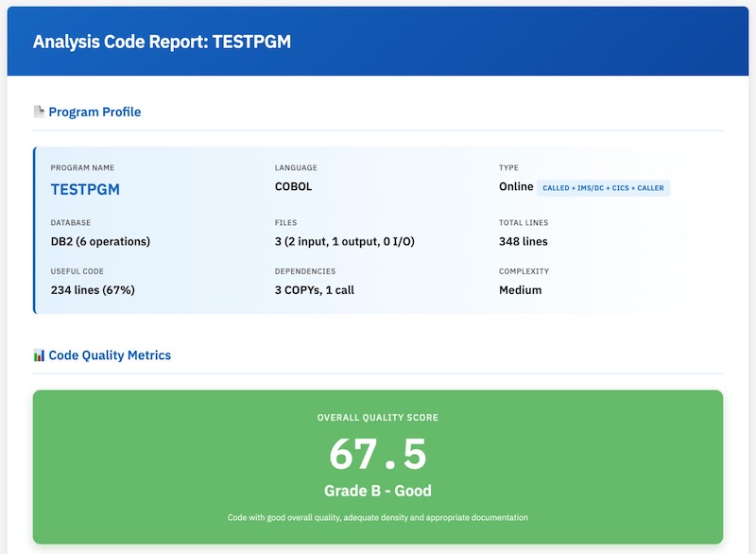The image size is (756, 554).
Task: Select the Grade B - Good label
Action: [377, 489]
